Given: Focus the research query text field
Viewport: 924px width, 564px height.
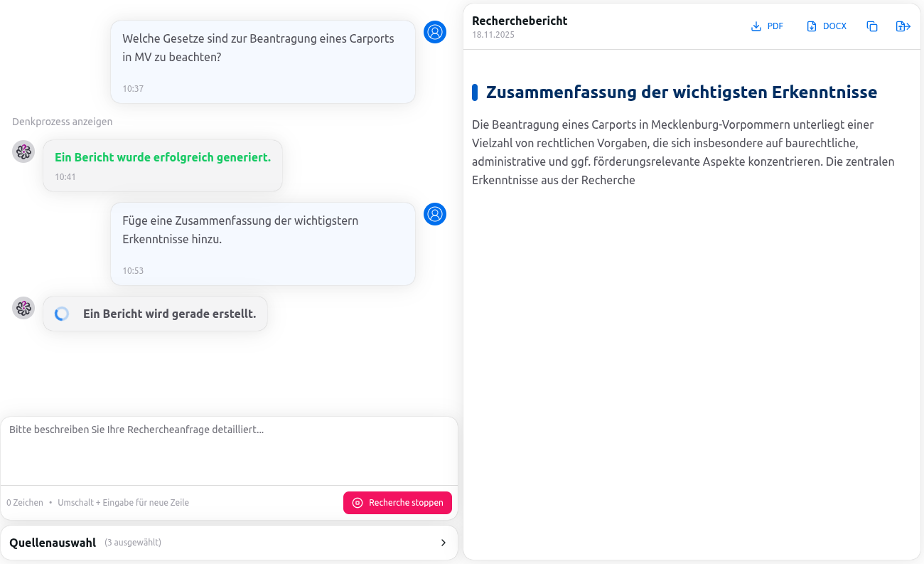Looking at the screenshot, I should tap(229, 452).
